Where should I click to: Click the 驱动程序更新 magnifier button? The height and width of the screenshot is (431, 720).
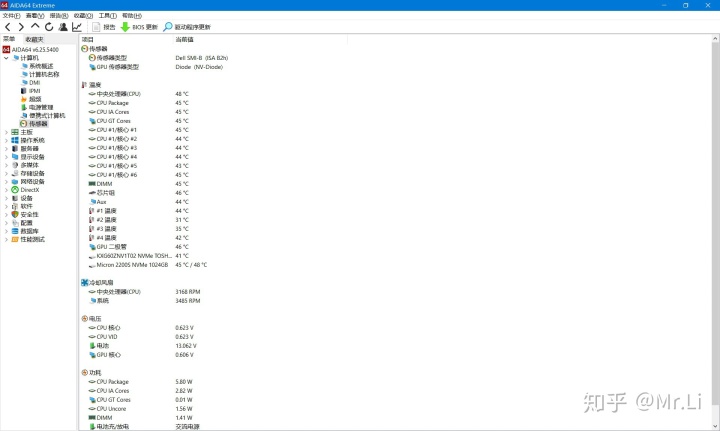pyautogui.click(x=187, y=27)
